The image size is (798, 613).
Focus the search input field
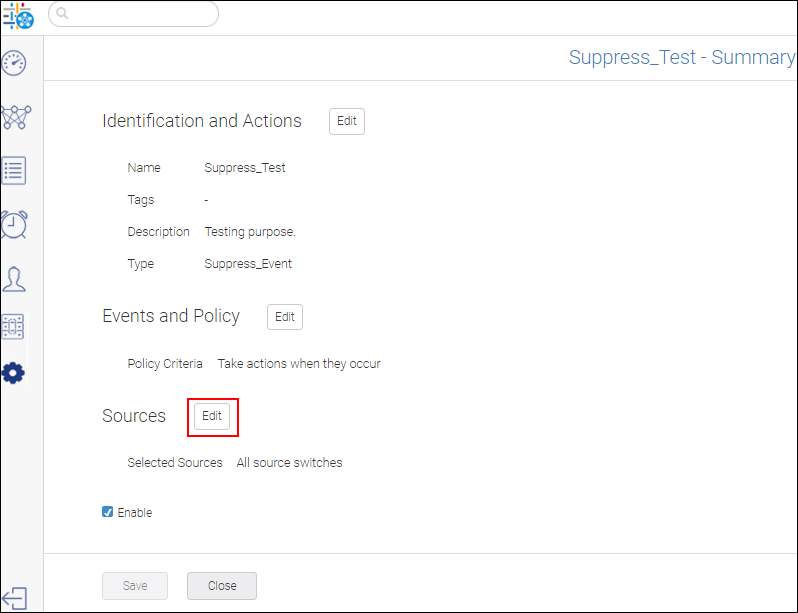140,14
